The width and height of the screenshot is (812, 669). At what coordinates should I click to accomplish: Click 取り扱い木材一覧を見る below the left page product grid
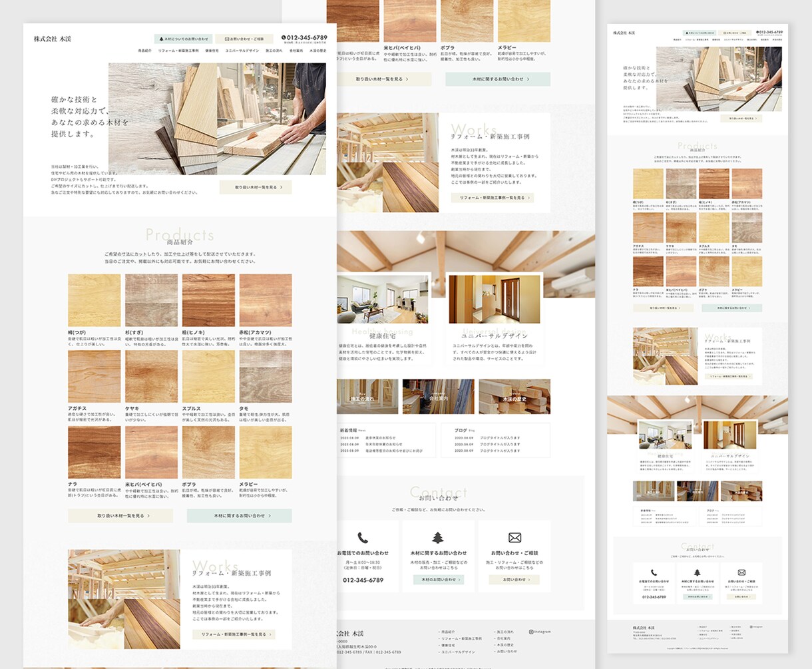(x=120, y=515)
